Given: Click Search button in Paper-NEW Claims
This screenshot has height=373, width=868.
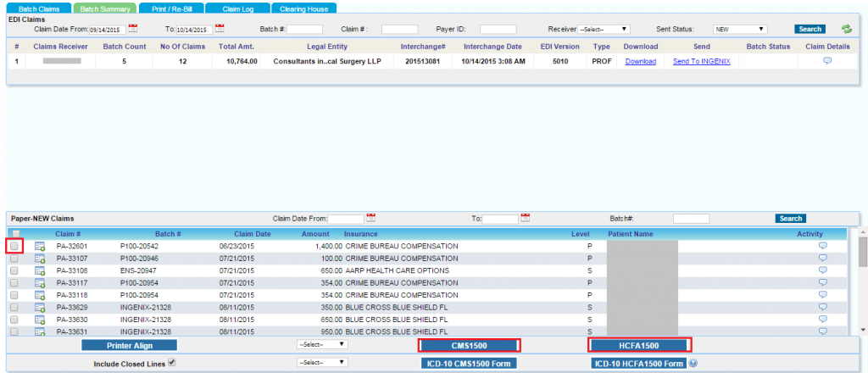Looking at the screenshot, I should tap(791, 219).
